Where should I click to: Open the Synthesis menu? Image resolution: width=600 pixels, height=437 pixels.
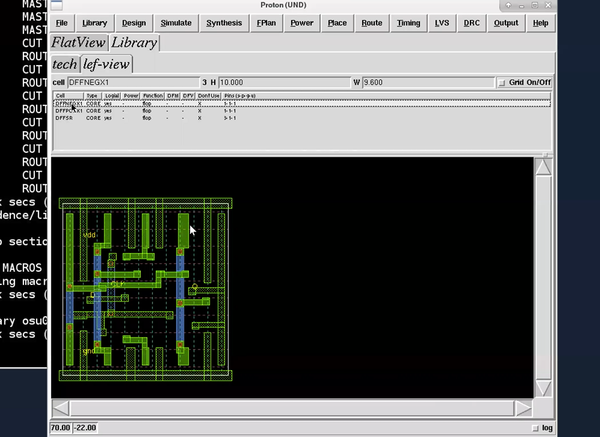(224, 23)
